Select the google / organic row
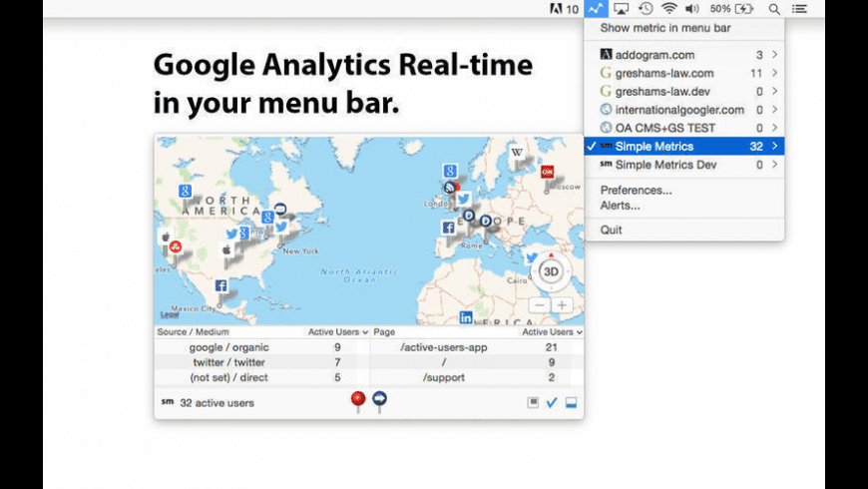868x489 pixels. [x=261, y=347]
